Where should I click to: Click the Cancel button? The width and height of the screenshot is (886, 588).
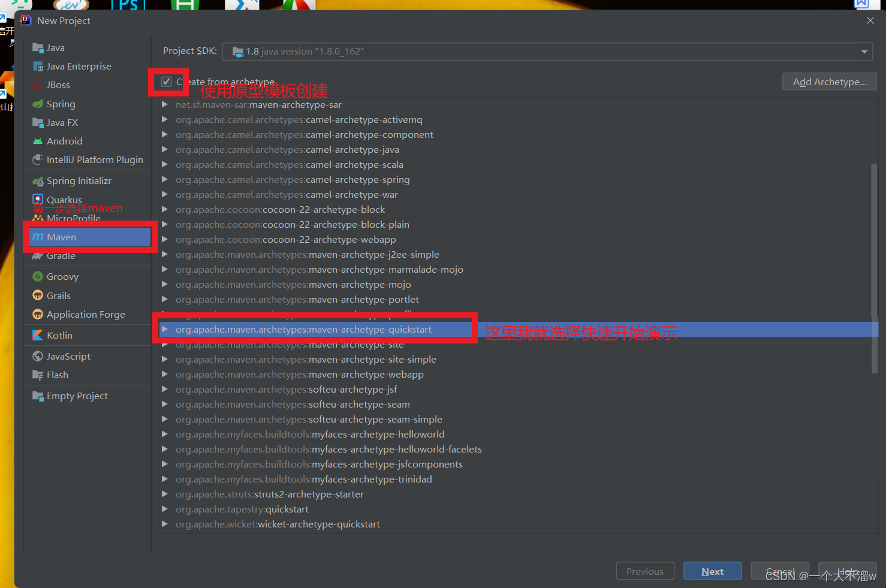click(780, 571)
